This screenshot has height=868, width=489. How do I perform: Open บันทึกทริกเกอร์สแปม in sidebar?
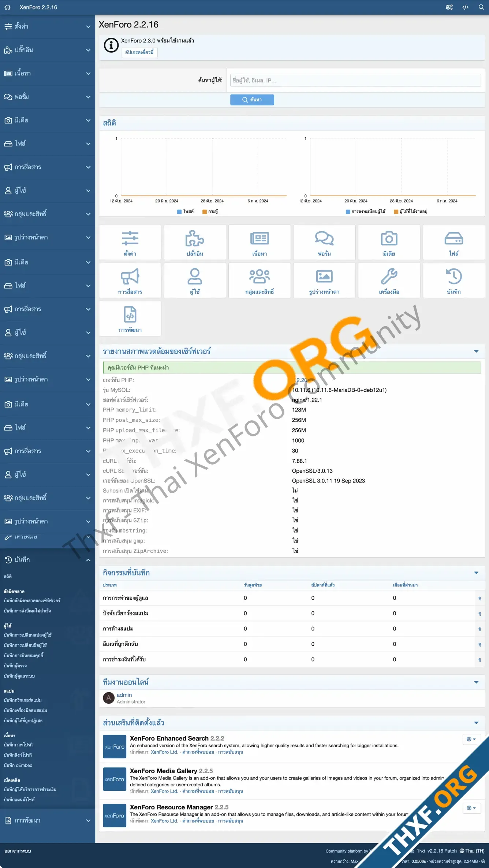point(23,700)
